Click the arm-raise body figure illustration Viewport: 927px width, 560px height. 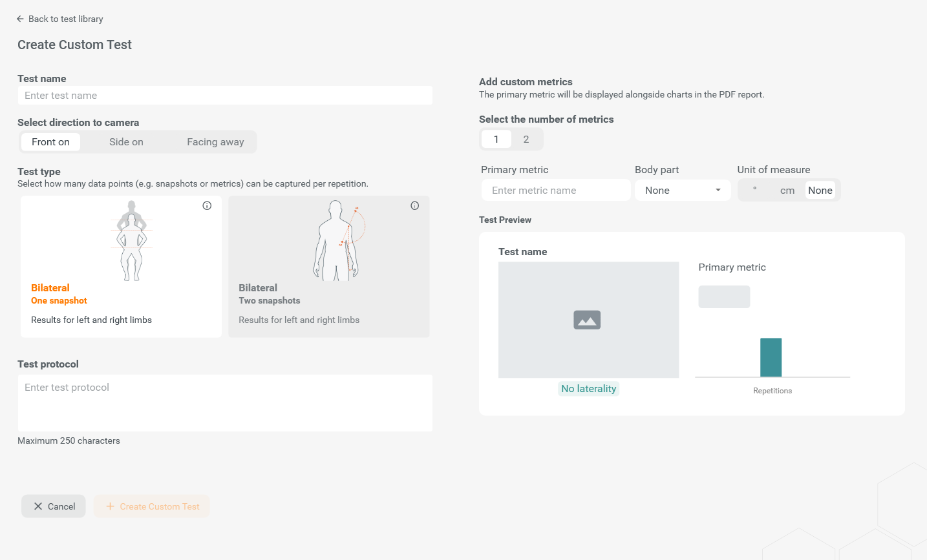[x=339, y=240]
